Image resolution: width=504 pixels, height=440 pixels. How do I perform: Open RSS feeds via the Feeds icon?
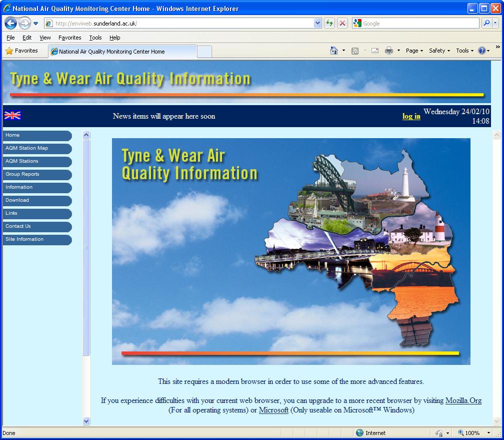[355, 51]
